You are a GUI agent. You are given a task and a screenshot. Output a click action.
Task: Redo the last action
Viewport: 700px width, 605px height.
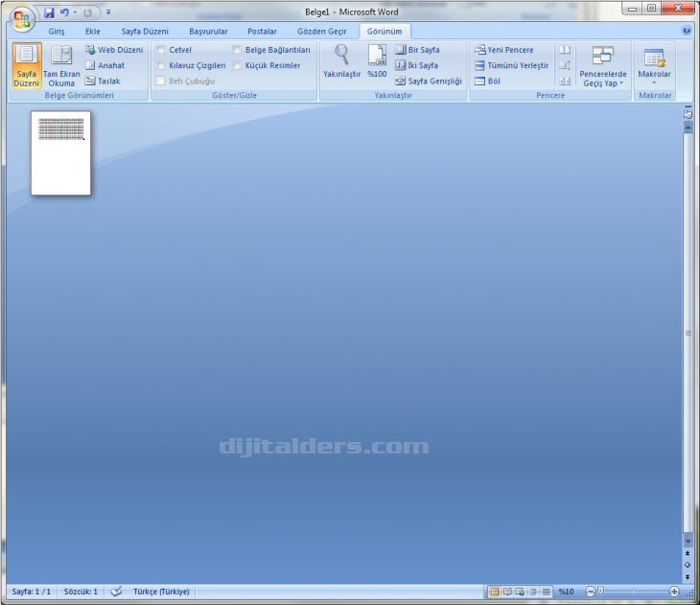point(88,12)
